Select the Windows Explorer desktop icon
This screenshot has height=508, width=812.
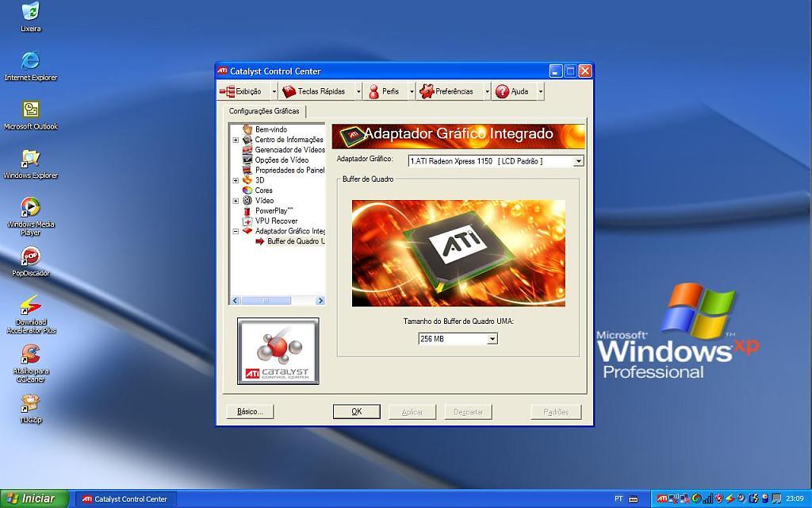(31, 158)
